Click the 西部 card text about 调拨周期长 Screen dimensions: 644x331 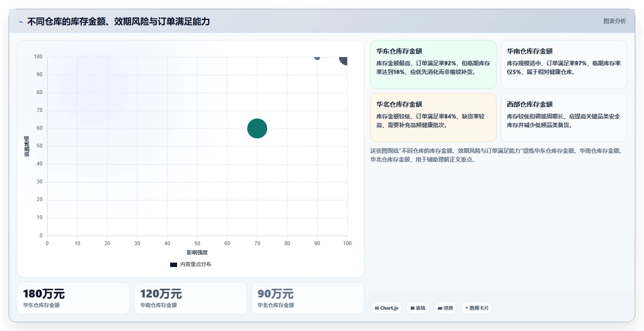pyautogui.click(x=563, y=121)
